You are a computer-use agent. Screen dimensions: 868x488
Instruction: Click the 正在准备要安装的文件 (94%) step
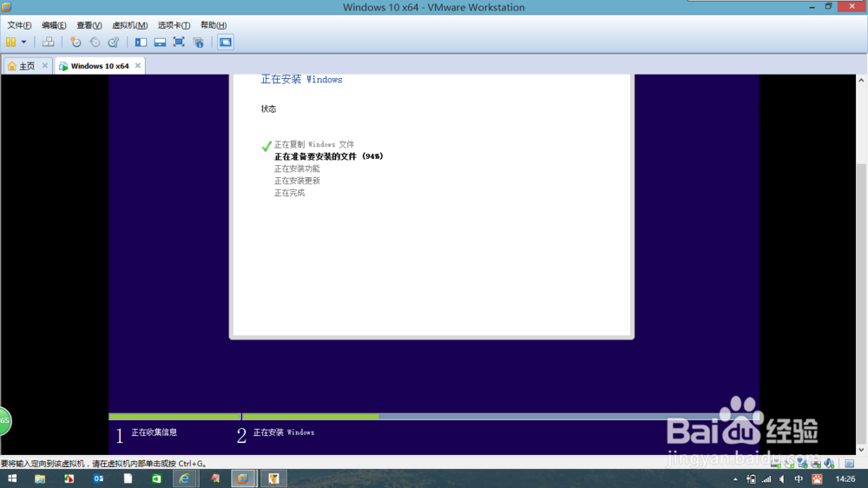(329, 157)
